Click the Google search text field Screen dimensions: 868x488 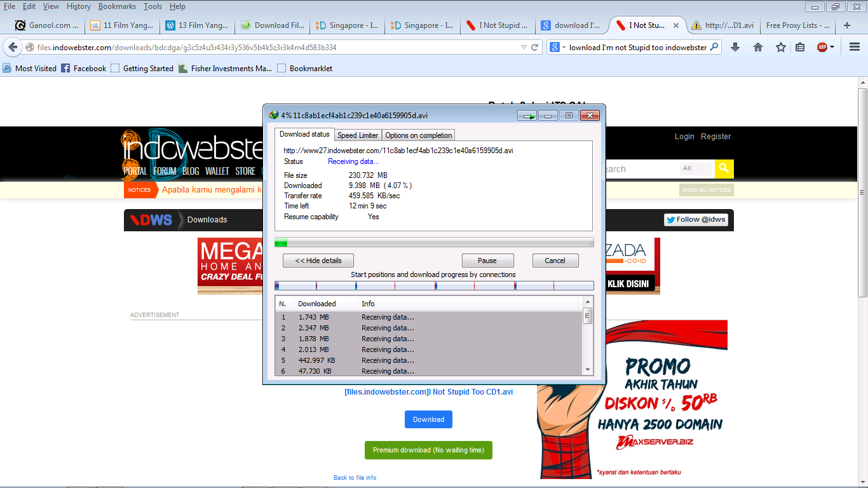[638, 47]
